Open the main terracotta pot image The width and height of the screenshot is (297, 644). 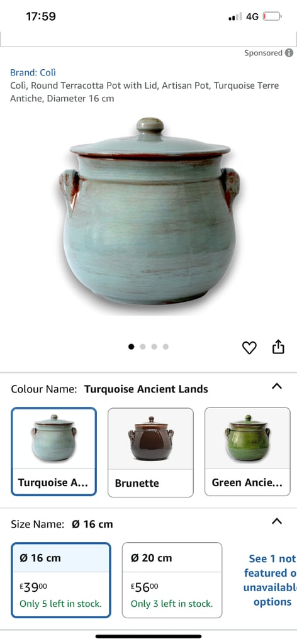click(x=148, y=211)
